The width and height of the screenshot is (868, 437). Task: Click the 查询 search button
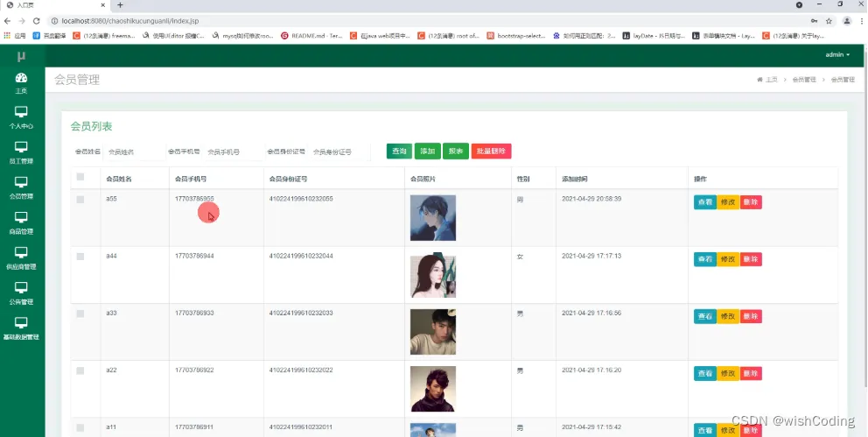(x=399, y=152)
